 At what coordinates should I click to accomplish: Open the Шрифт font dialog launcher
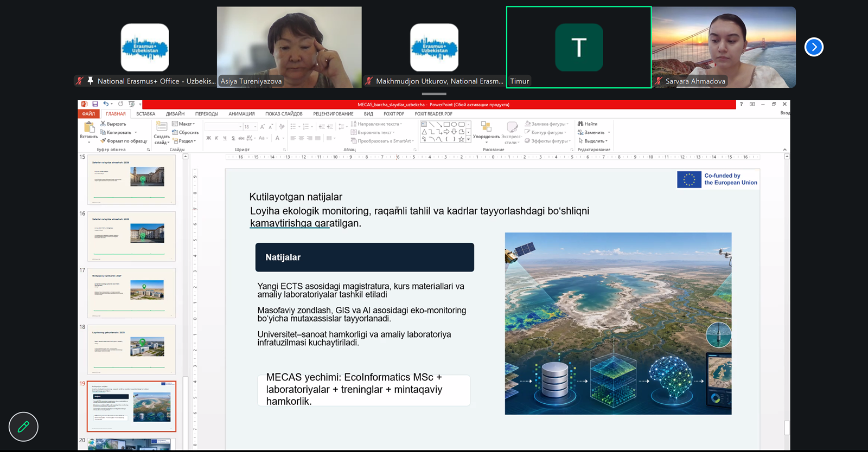[284, 150]
